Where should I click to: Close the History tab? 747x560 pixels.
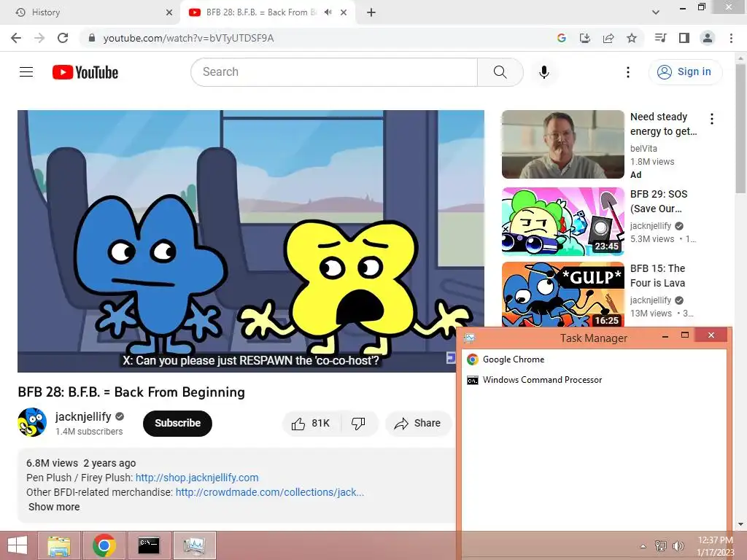pos(169,12)
